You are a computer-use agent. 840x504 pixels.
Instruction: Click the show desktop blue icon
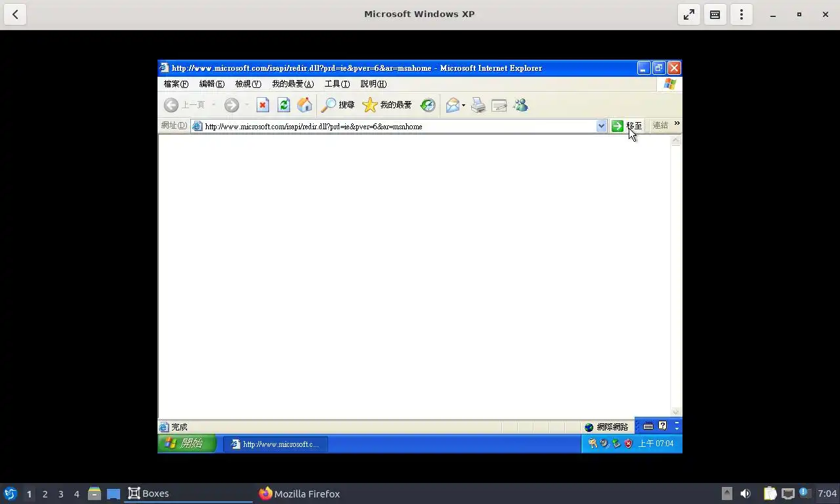coord(114,493)
